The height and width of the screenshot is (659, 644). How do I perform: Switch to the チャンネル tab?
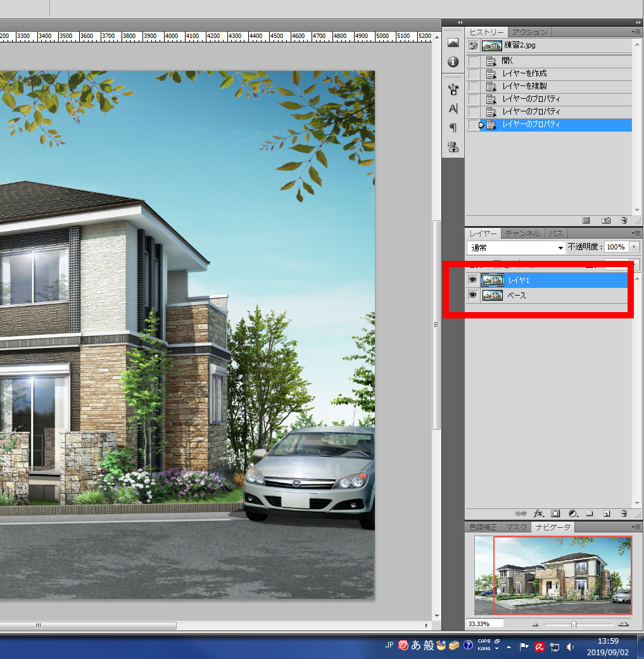point(522,234)
